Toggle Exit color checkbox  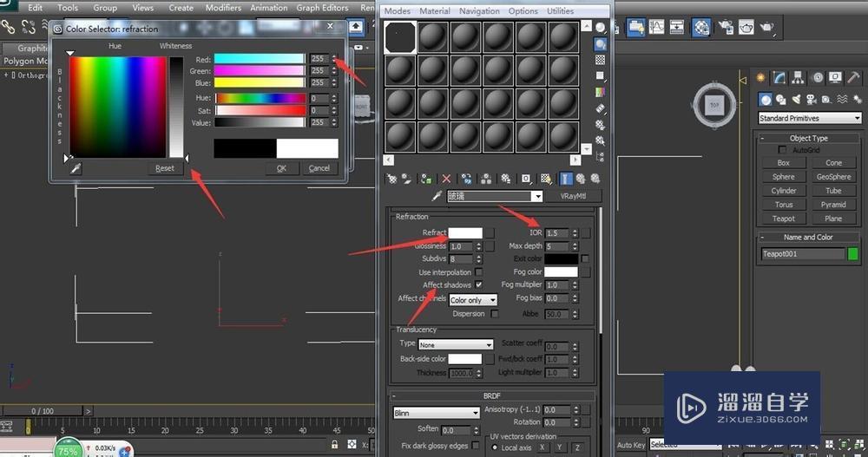pos(585,259)
